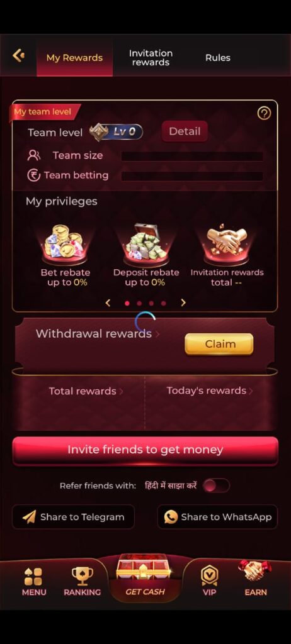Expand Total rewards details
The height and width of the screenshot is (644, 291).
pyautogui.click(x=86, y=391)
